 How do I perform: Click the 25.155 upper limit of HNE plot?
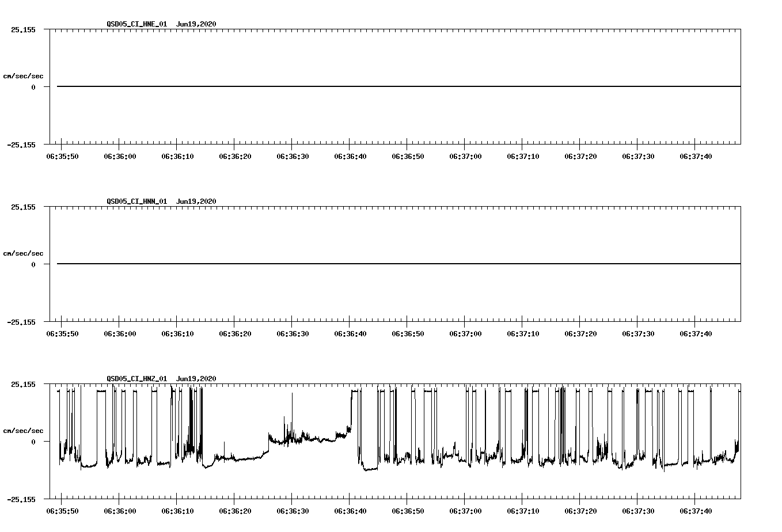coord(23,30)
